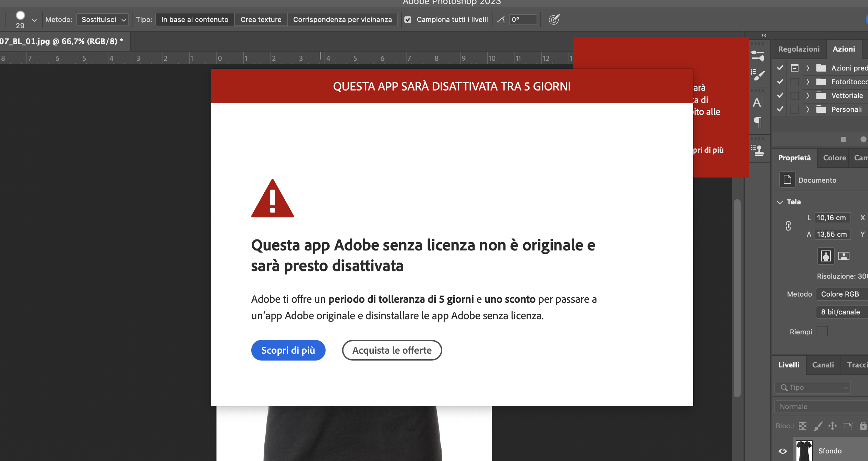The width and height of the screenshot is (868, 461).
Task: Select landscape canvas orientation icon
Action: 844,256
